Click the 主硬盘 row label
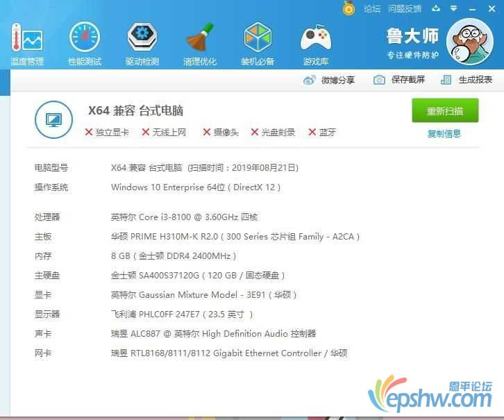Screen dimensions: 504x420 [47, 276]
